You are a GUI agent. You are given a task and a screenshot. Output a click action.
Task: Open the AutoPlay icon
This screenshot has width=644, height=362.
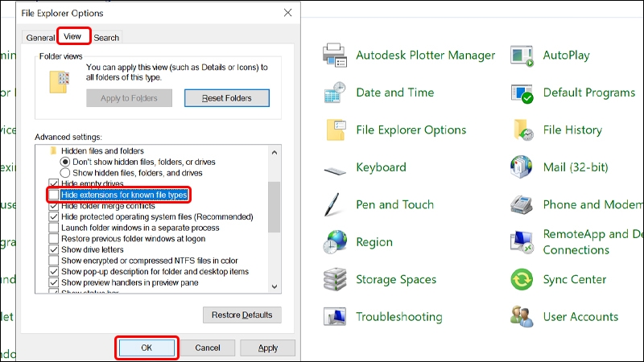(x=522, y=56)
